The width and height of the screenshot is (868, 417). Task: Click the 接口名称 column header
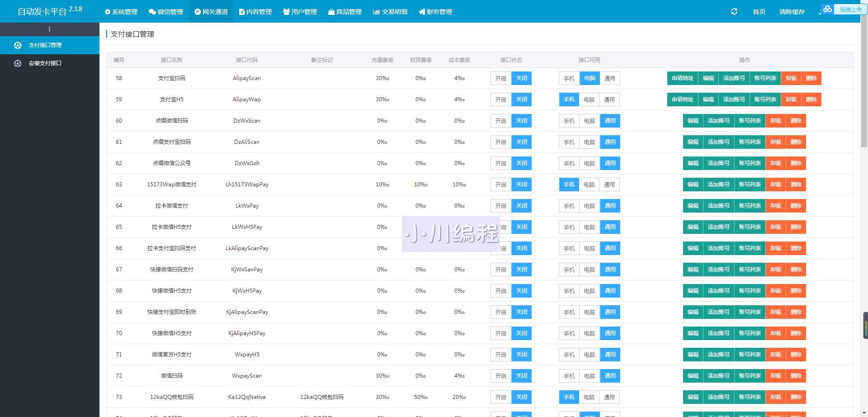(x=172, y=60)
